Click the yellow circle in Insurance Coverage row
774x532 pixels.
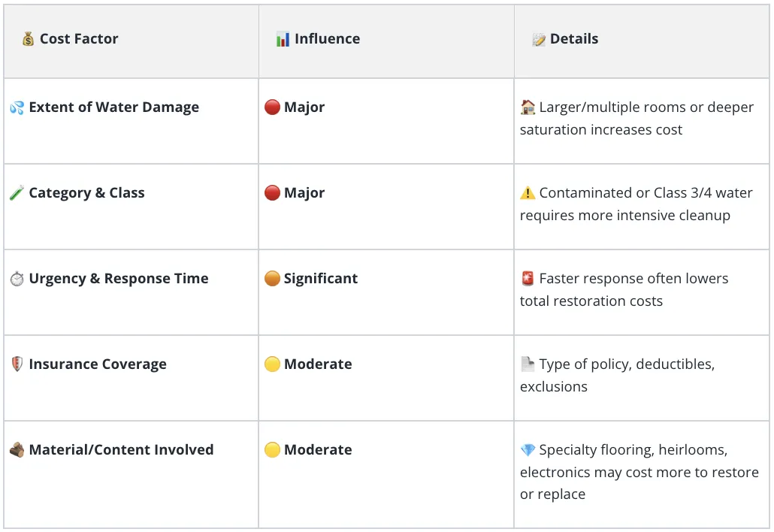272,364
